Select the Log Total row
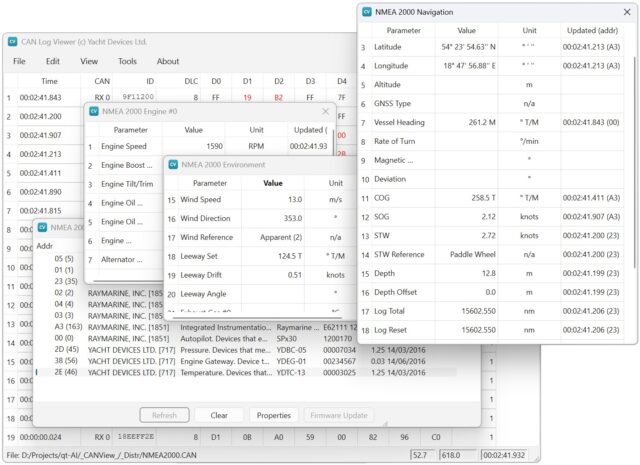640x465 pixels. tap(491, 311)
